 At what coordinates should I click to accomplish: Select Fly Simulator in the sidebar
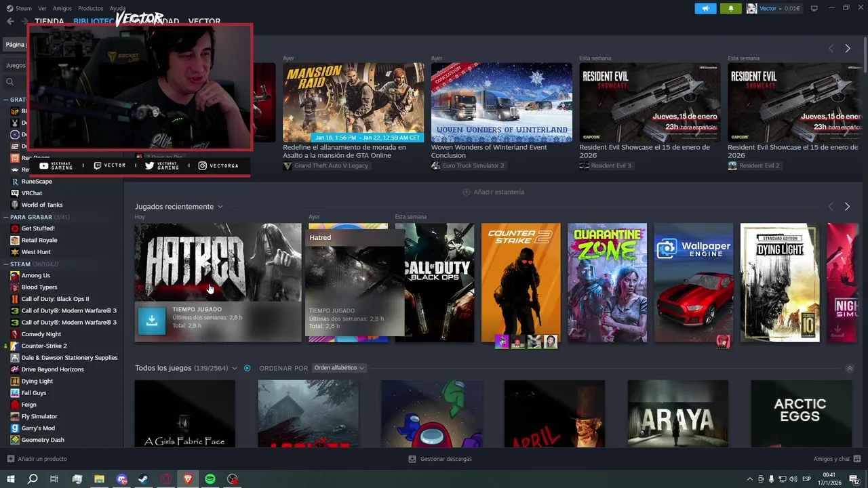tap(39, 416)
